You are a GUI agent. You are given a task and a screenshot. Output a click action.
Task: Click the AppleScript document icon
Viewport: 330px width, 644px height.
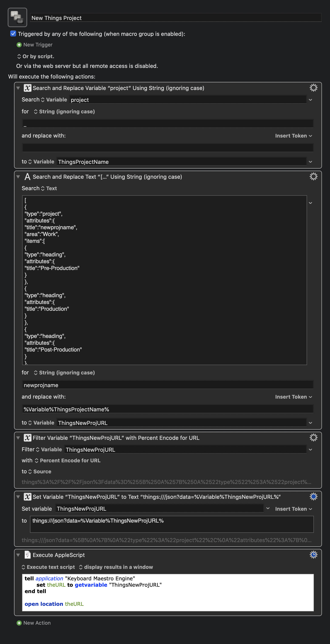pos(27,555)
